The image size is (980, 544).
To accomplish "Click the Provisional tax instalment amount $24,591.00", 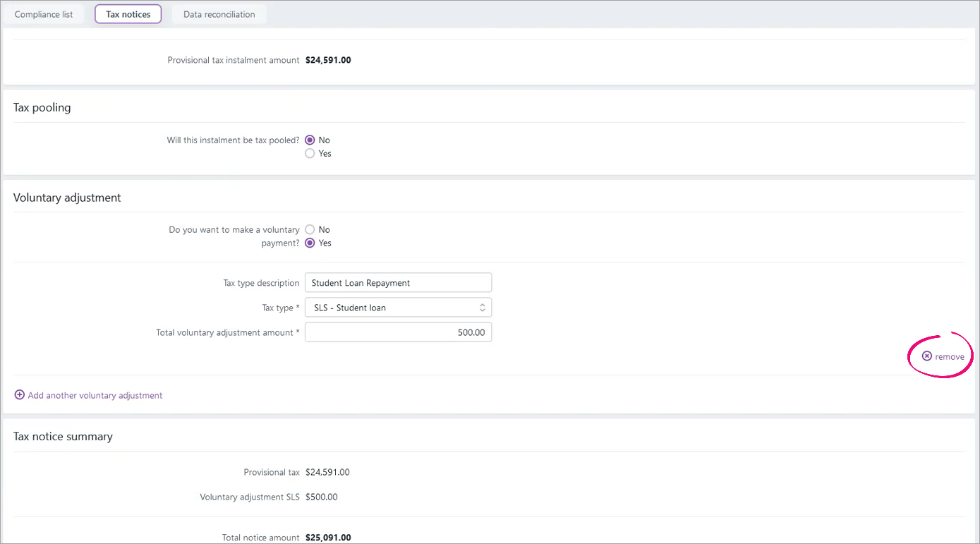I will 328,61.
